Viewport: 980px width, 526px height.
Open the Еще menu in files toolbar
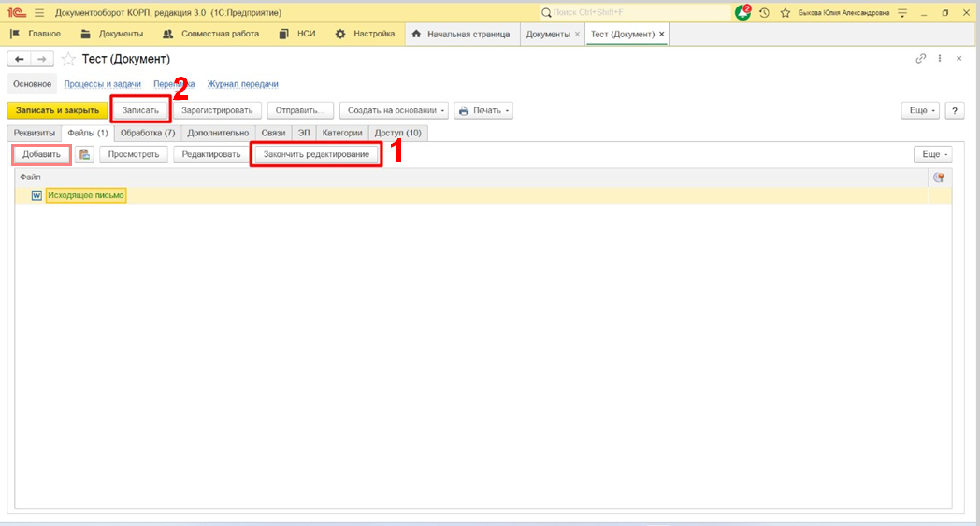click(x=931, y=154)
